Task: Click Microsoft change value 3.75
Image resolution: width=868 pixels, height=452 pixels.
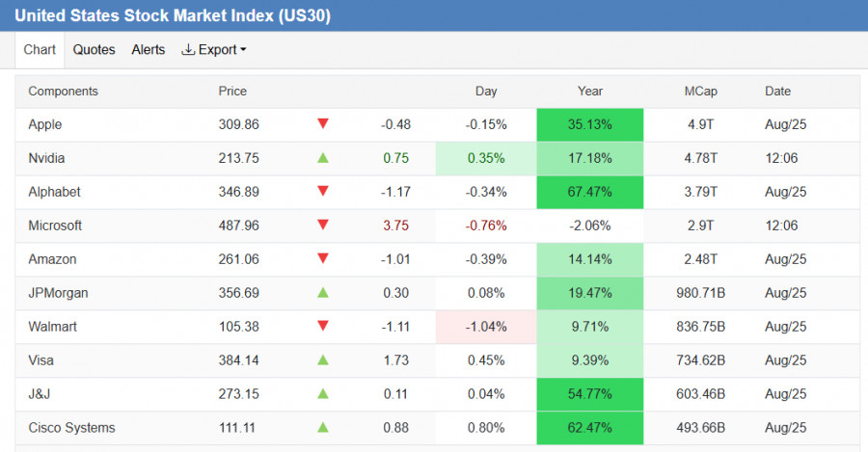Action: click(395, 226)
